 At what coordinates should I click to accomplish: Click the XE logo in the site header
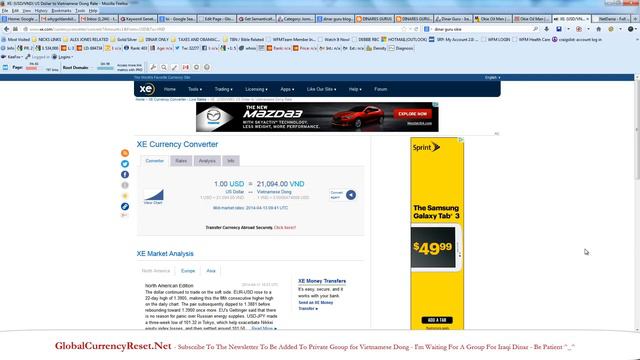pyautogui.click(x=146, y=89)
